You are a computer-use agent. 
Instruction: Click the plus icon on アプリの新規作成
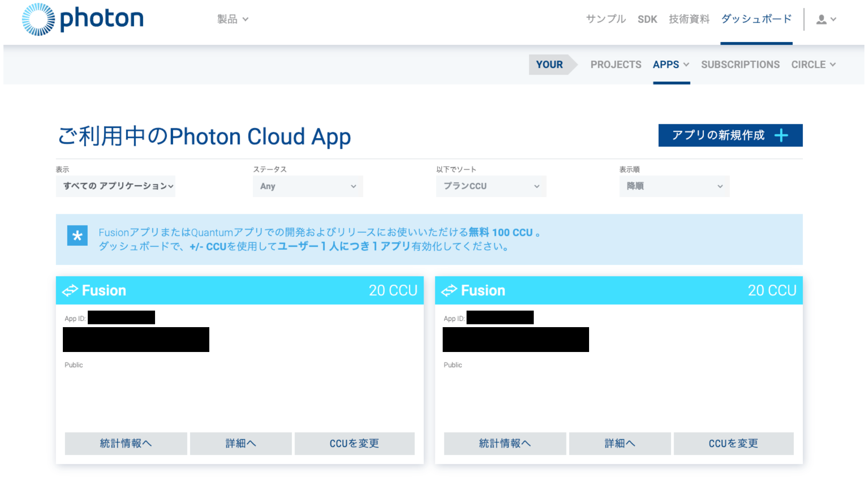tap(782, 135)
